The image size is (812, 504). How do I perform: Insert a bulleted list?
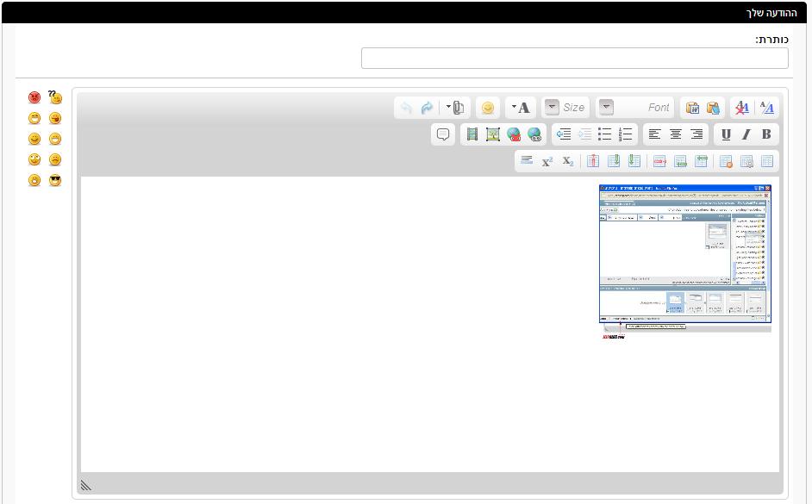[x=605, y=134]
